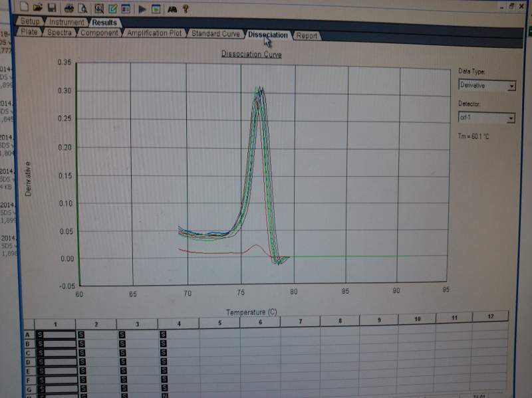Click the plate grid top-left select-all corner
532x398 pixels.
point(29,324)
